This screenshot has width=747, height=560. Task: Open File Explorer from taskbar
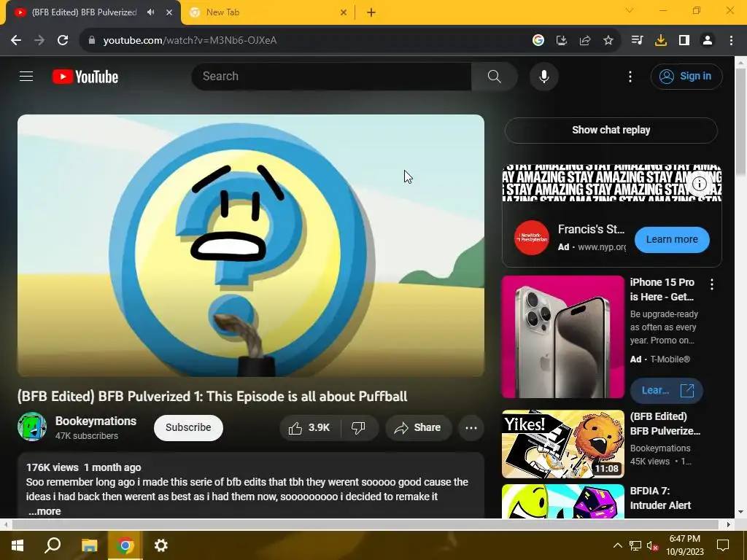(x=89, y=545)
